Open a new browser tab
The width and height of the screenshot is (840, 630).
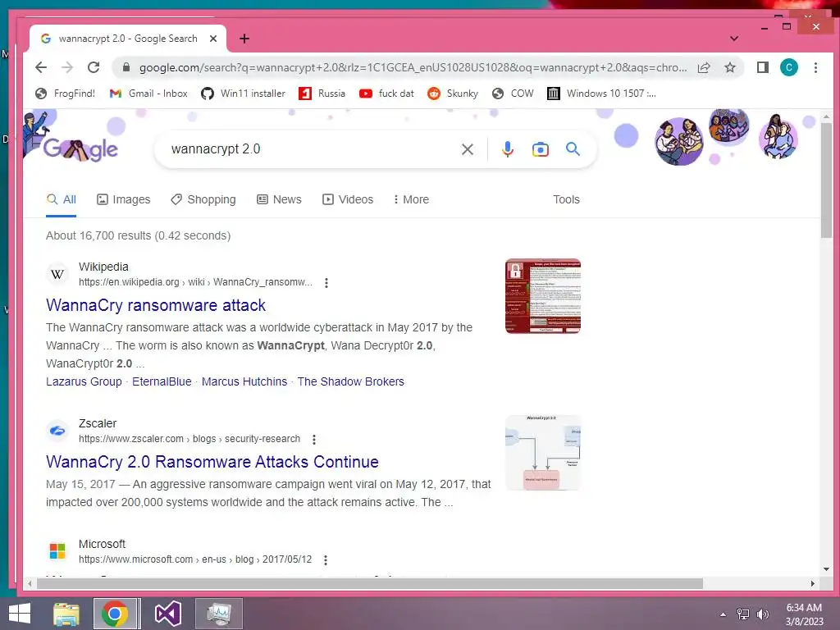coord(244,39)
